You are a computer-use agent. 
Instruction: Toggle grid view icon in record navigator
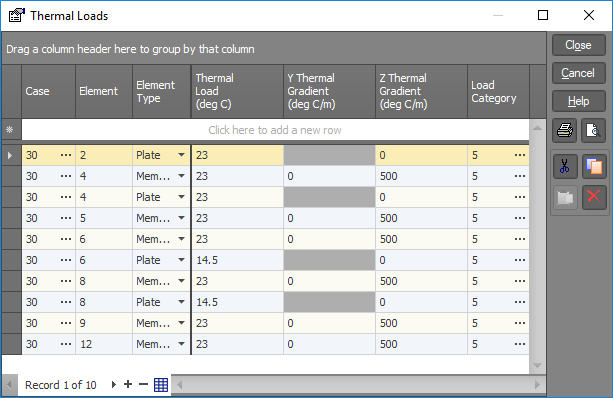point(161,385)
